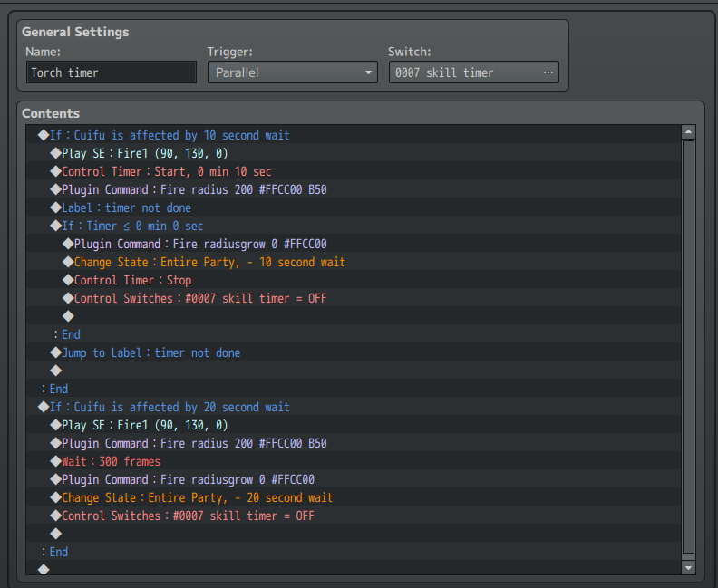This screenshot has height=588, width=718.
Task: Click the ellipsis button in the Switch field
Action: point(548,72)
